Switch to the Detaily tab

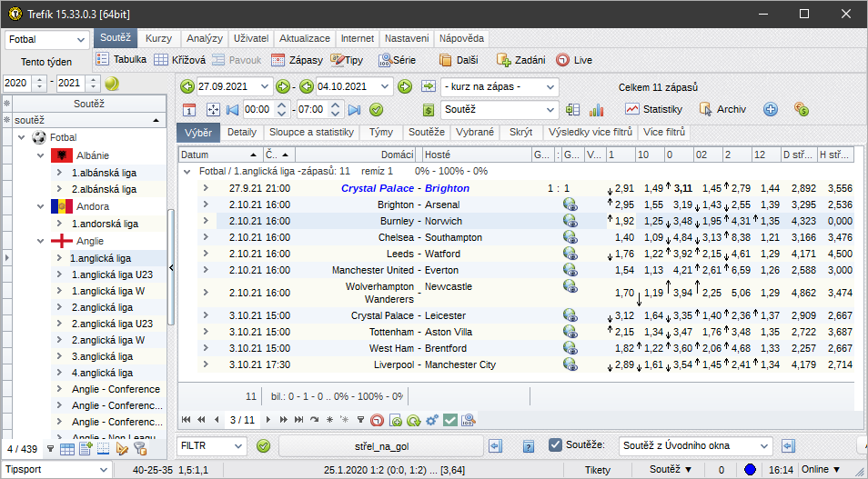(242, 132)
